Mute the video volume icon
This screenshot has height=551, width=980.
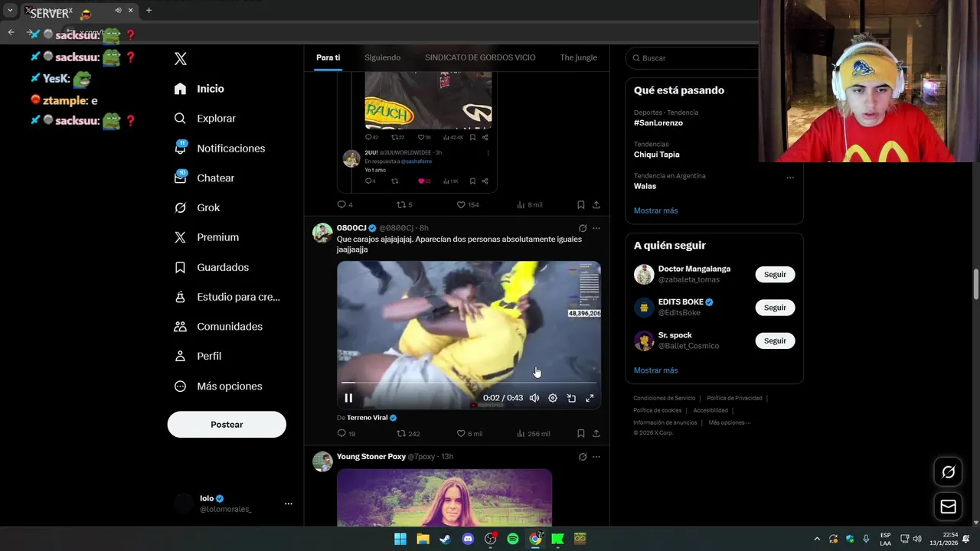click(x=534, y=398)
